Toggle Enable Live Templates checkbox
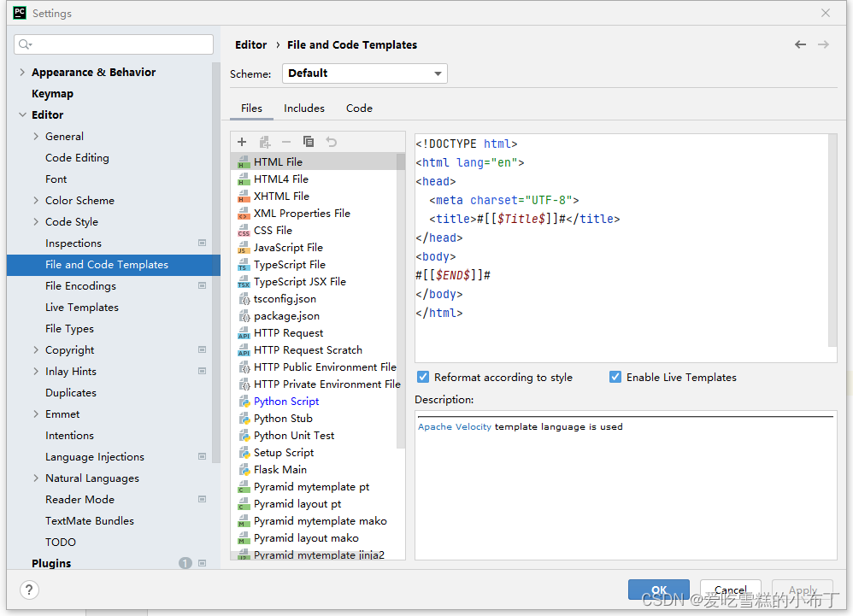The height and width of the screenshot is (616, 853). (615, 377)
